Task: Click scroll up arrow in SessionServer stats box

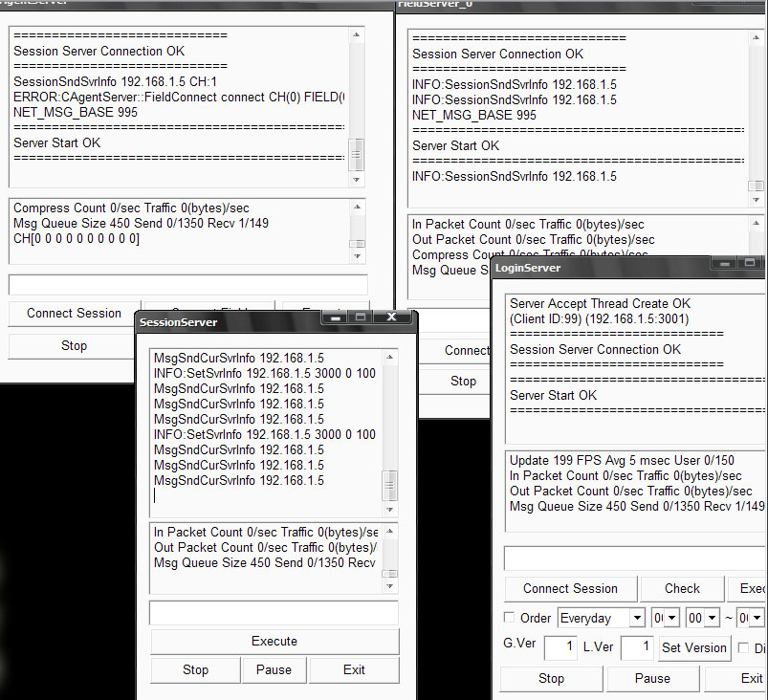Action: pyautogui.click(x=390, y=531)
